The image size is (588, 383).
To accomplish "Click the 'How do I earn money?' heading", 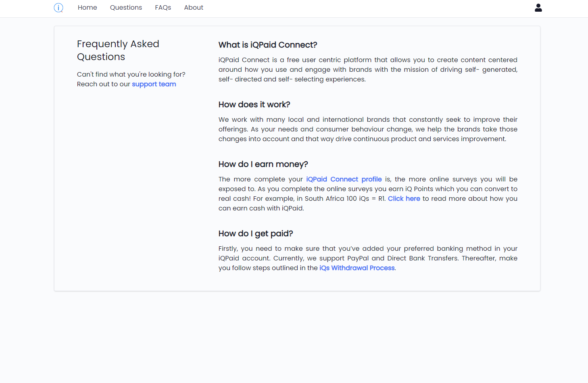I will (x=263, y=164).
